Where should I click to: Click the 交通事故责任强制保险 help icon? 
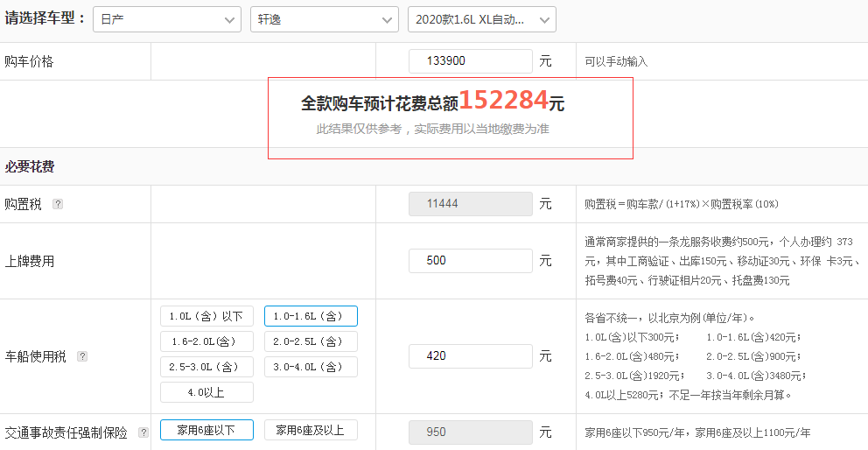[143, 432]
